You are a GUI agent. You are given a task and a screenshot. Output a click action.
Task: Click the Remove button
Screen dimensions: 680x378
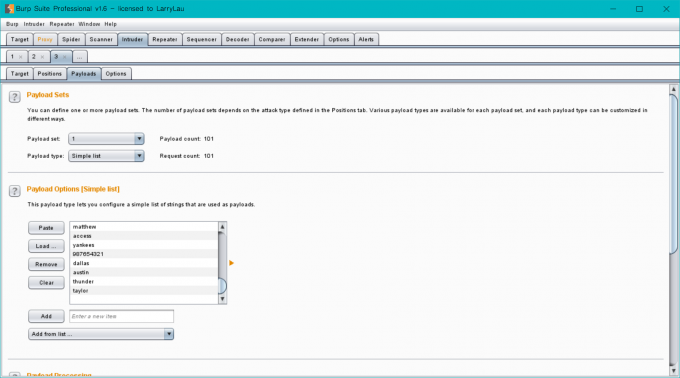pos(46,264)
